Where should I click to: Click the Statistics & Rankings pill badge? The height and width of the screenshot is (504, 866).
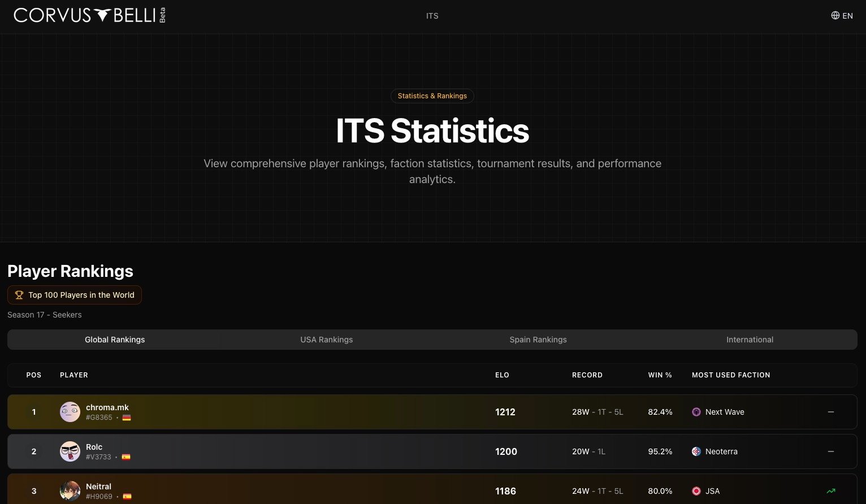coord(432,96)
